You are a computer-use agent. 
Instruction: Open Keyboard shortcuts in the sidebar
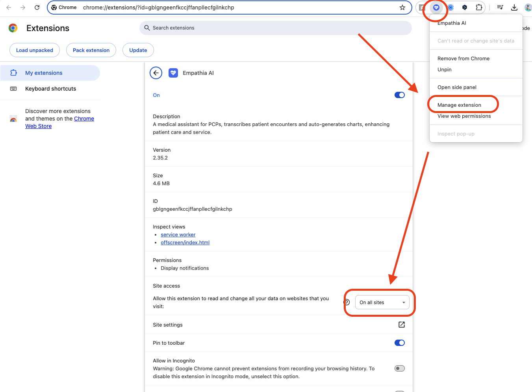pos(50,89)
